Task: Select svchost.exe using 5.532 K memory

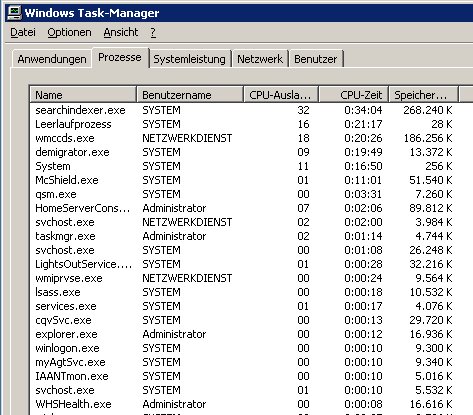Action: (x=244, y=390)
